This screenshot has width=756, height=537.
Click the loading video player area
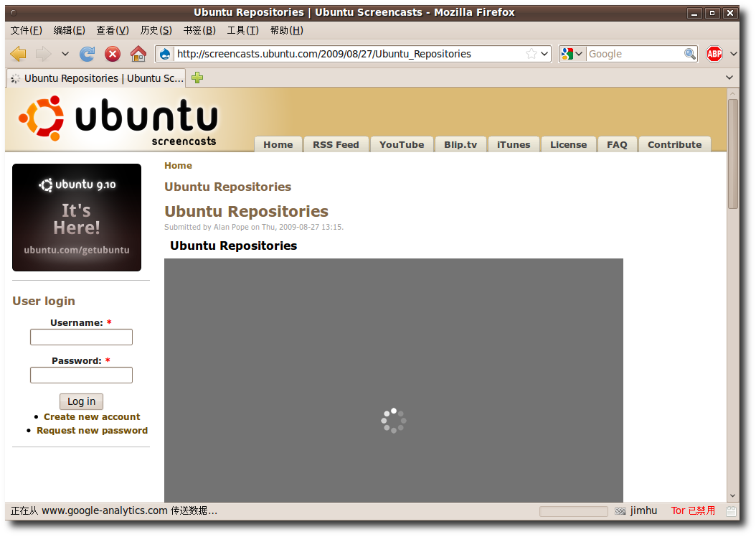point(394,380)
